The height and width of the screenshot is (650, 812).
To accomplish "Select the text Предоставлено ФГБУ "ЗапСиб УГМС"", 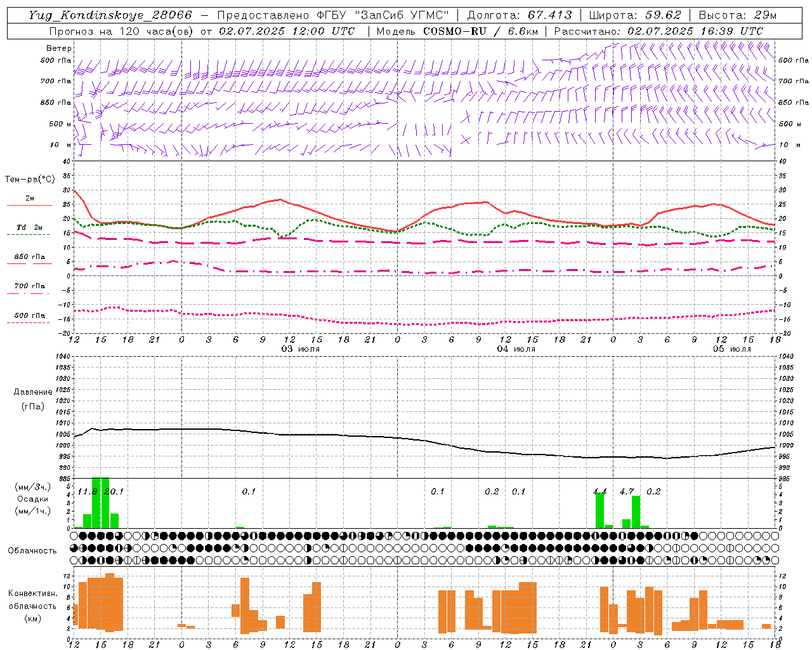I will pyautogui.click(x=334, y=15).
